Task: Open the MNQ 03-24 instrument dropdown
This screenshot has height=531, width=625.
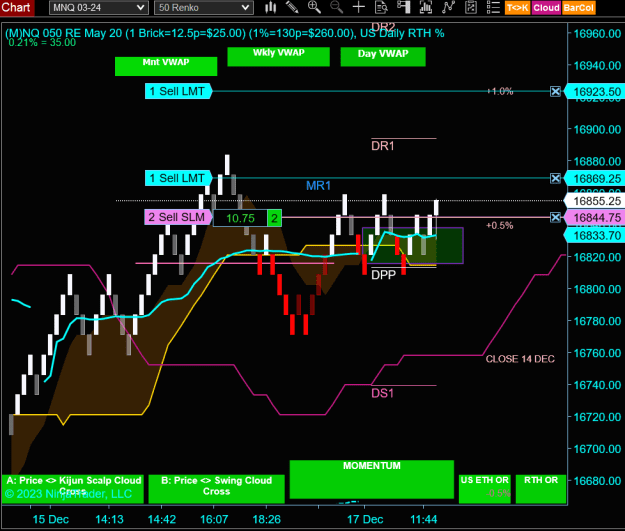Action: [x=98, y=8]
